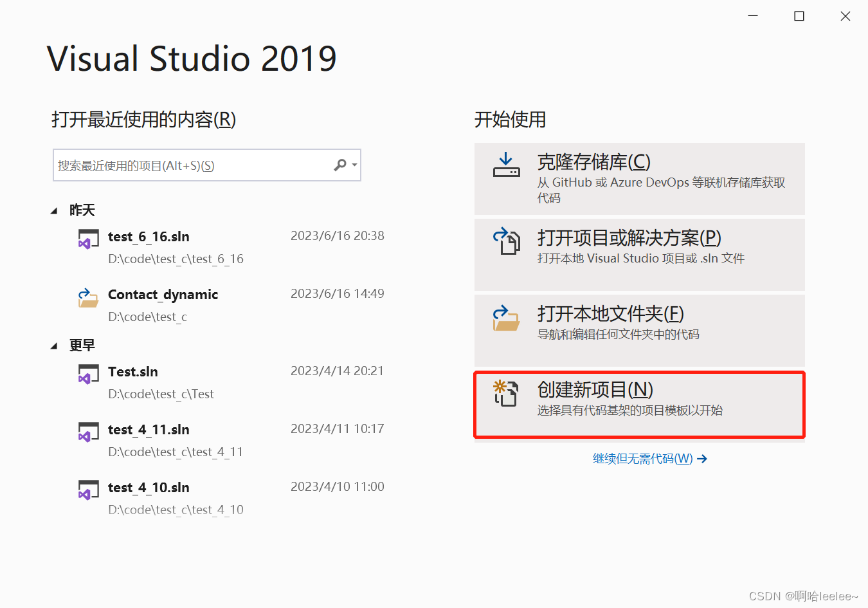Collapse the 昨天 group
Screen dimensions: 868x608
coord(54,211)
